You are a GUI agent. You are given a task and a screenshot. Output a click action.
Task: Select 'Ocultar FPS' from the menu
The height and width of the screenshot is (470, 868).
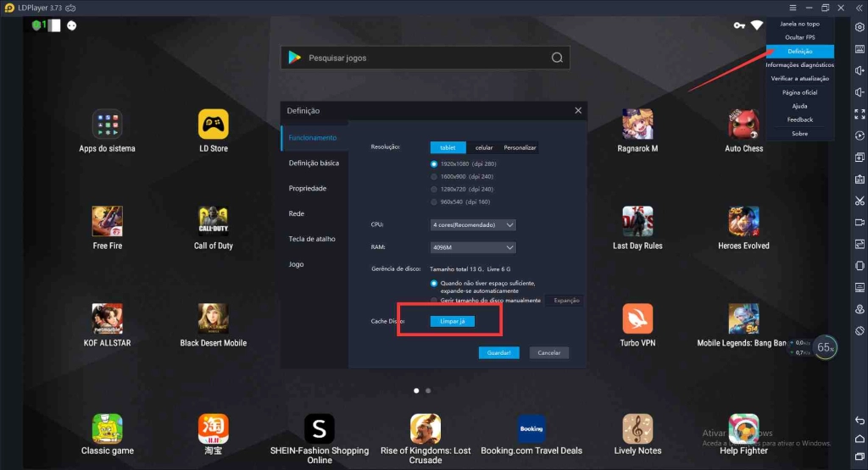click(799, 38)
